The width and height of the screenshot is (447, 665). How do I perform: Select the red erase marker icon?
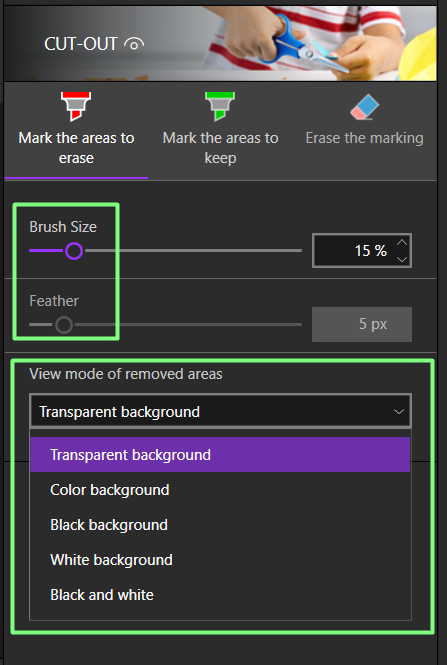pyautogui.click(x=76, y=106)
